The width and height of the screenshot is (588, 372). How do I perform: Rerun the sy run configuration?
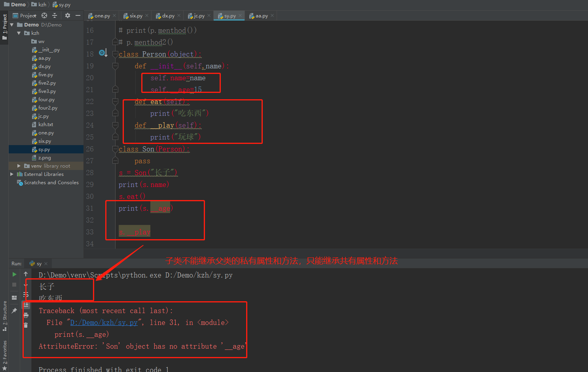pos(14,274)
